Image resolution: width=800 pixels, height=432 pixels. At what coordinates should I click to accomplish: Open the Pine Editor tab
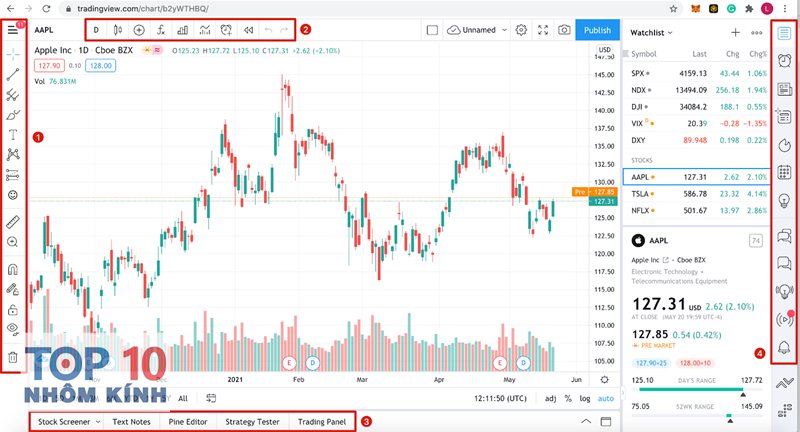tap(188, 422)
